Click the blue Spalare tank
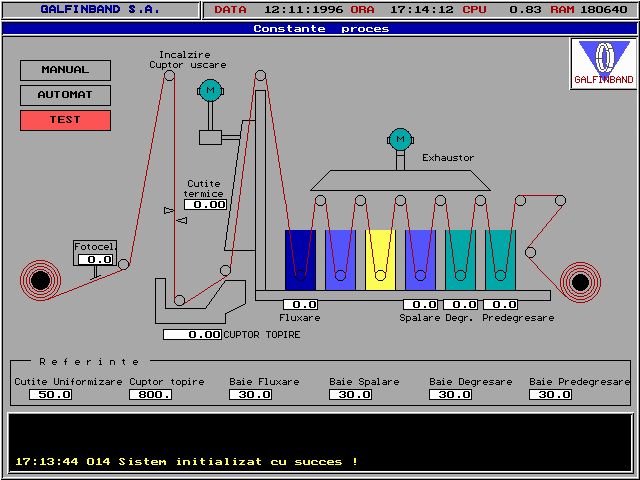640x480 pixels. (x=420, y=260)
